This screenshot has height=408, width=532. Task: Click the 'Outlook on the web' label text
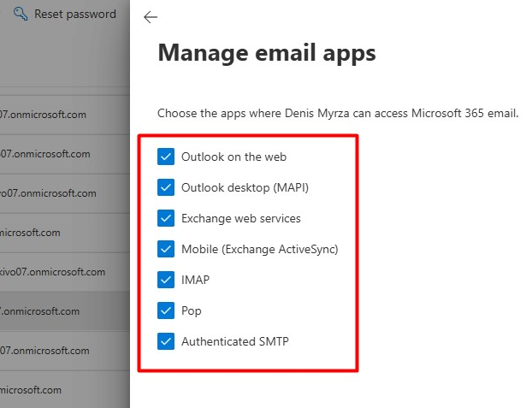point(233,157)
